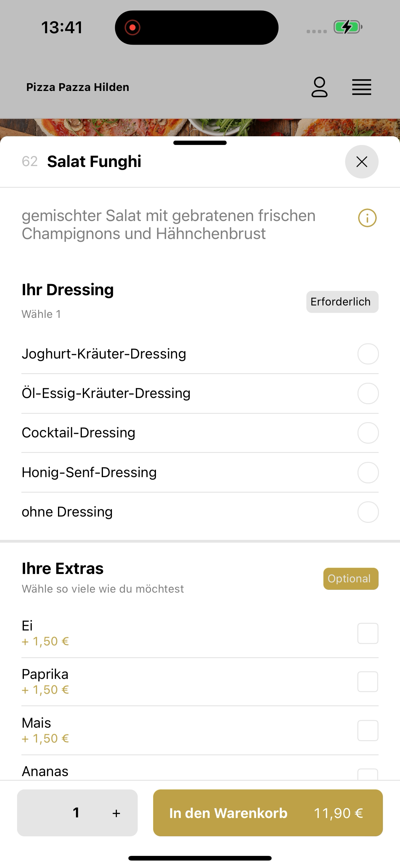Viewport: 400px width, 868px height.
Task: Open the user profile icon
Action: point(319,87)
